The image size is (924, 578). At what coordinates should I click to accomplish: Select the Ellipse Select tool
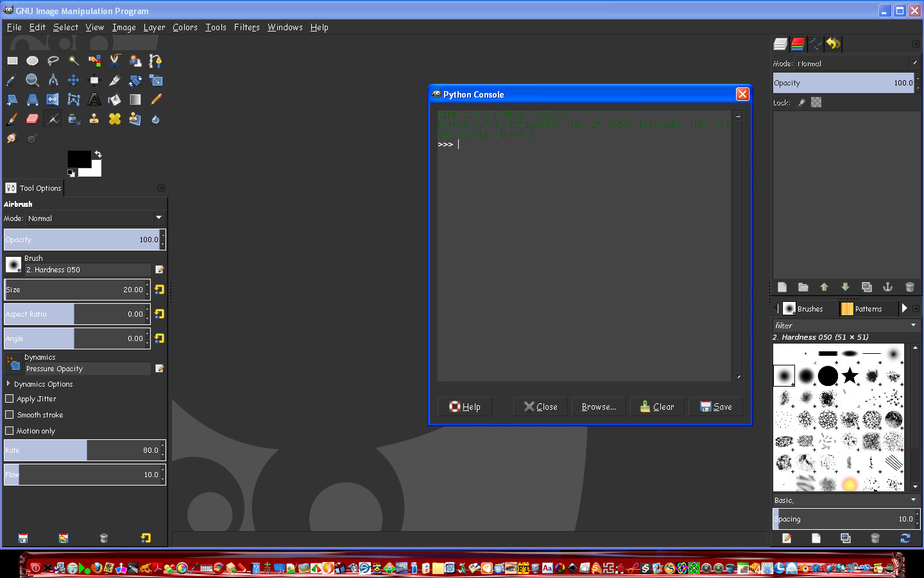pyautogui.click(x=33, y=61)
